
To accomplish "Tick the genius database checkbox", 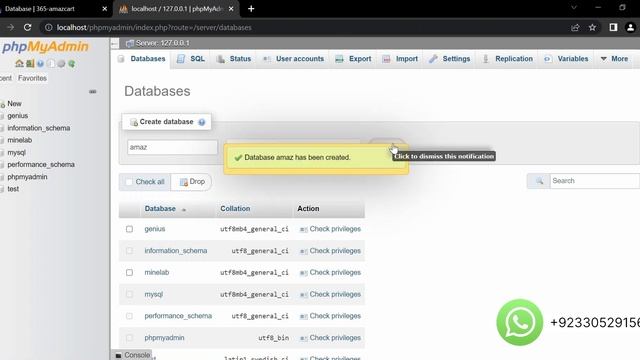I will tap(129, 229).
